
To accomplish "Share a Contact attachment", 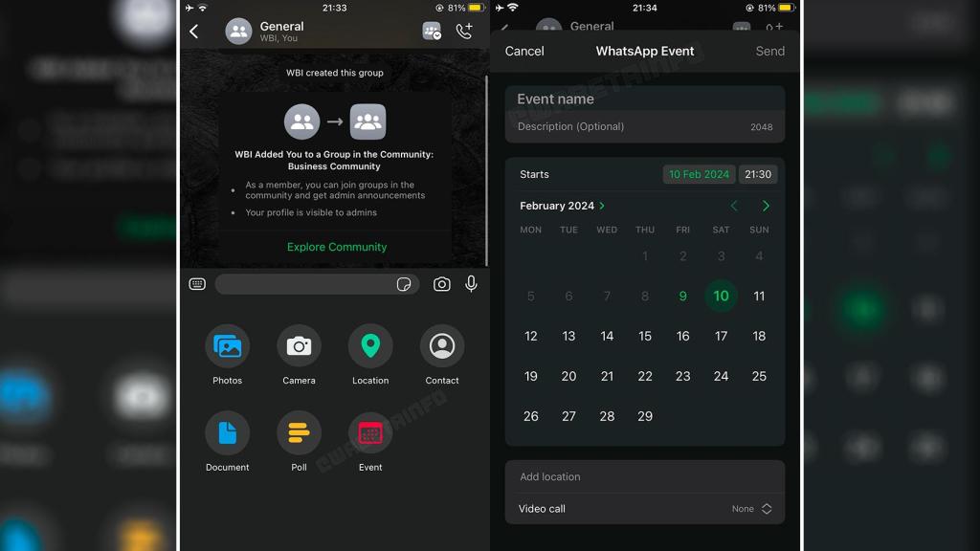I will (442, 345).
